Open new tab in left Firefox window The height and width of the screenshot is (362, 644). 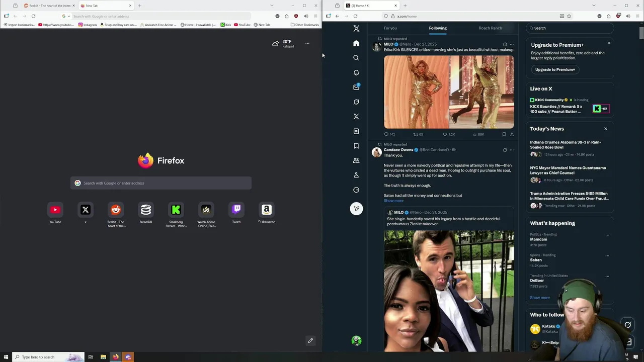pyautogui.click(x=139, y=6)
